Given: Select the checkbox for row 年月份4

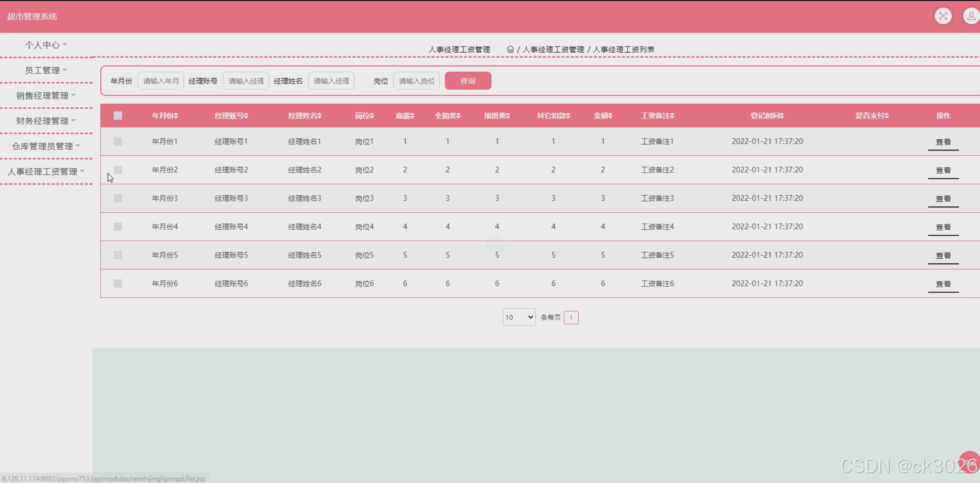Looking at the screenshot, I should (x=118, y=227).
